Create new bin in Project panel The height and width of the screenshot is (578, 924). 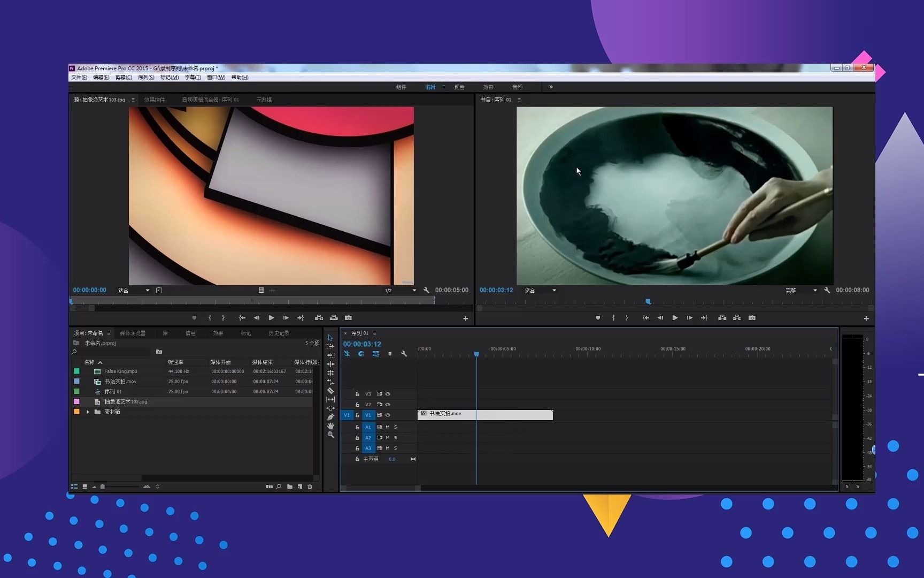tap(289, 486)
